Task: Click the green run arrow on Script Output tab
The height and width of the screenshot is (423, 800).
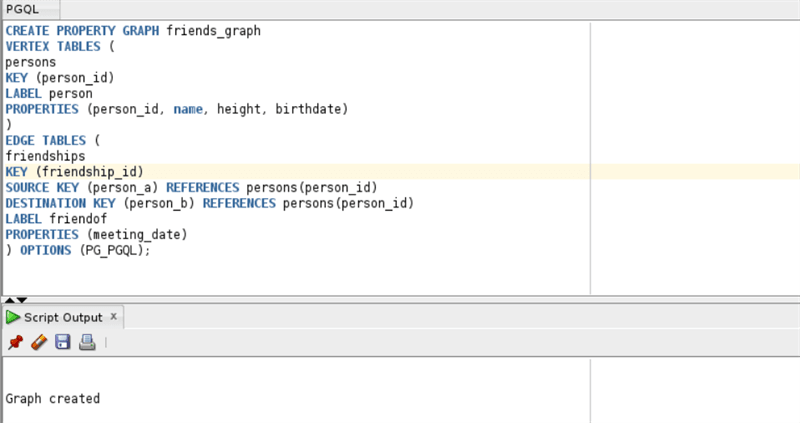Action: (13, 317)
